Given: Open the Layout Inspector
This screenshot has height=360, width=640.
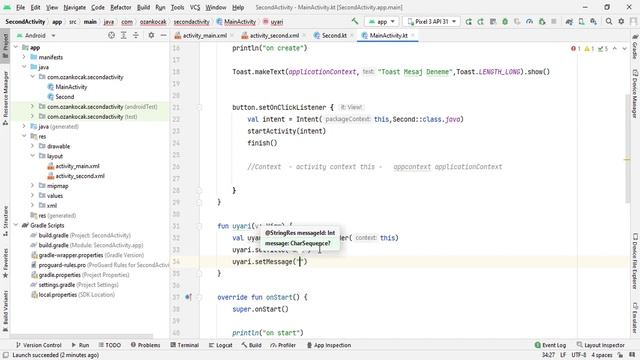Looking at the screenshot, I should point(600,345).
